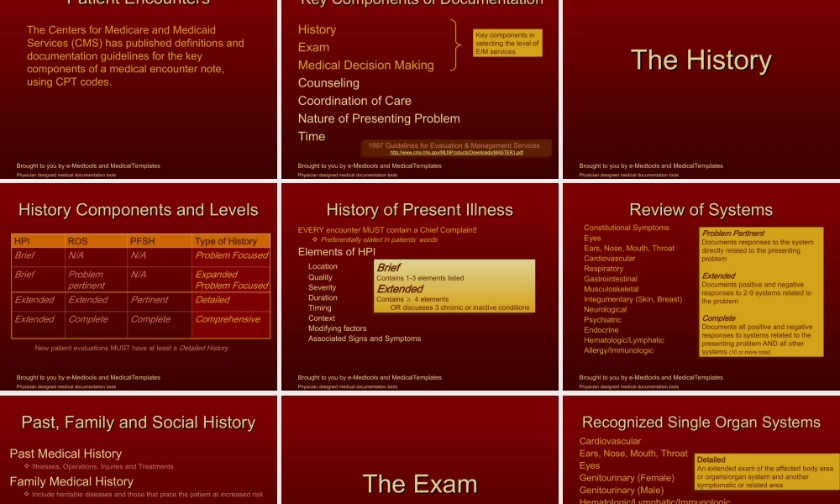Select the 'Review of Systems' slide
840x504 pixels.
tap(701, 286)
